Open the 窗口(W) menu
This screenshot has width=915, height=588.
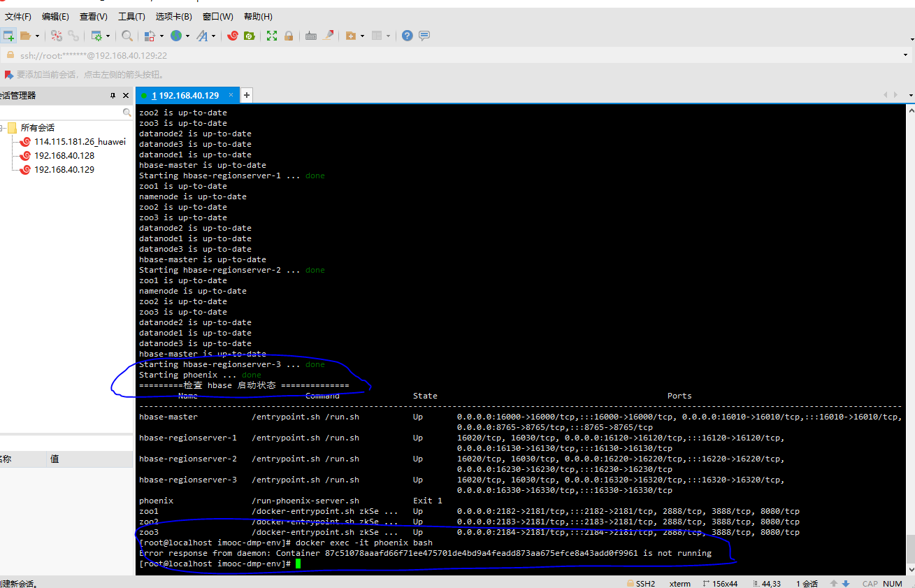click(218, 17)
